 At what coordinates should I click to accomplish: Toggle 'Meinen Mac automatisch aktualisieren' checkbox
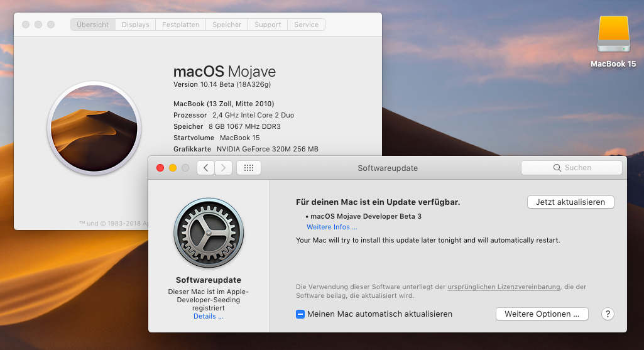(300, 314)
